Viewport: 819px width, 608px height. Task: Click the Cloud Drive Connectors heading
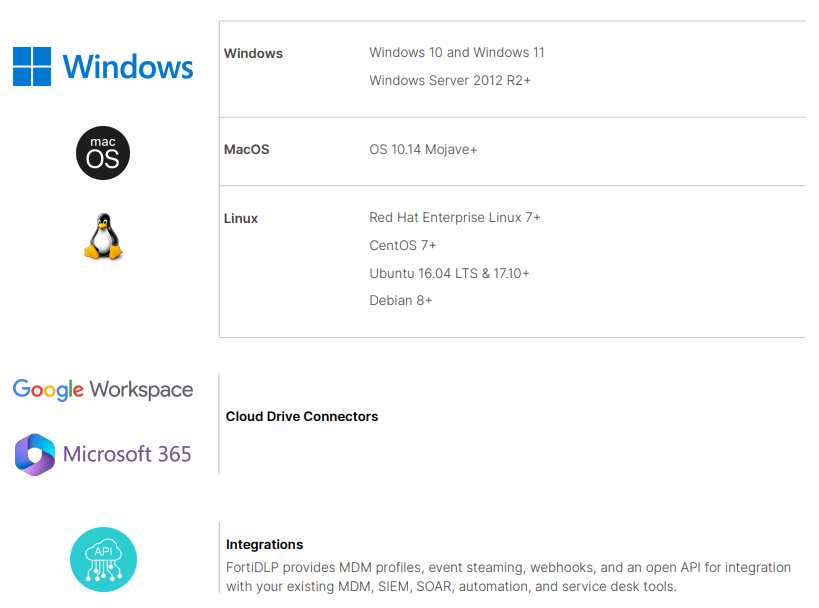point(302,417)
